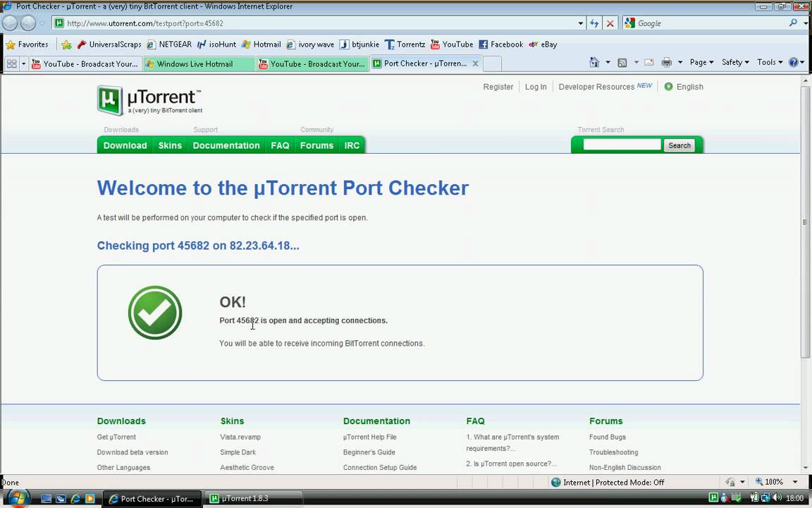The width and height of the screenshot is (812, 508).
Task: Click into the URL address field
Action: [319, 23]
